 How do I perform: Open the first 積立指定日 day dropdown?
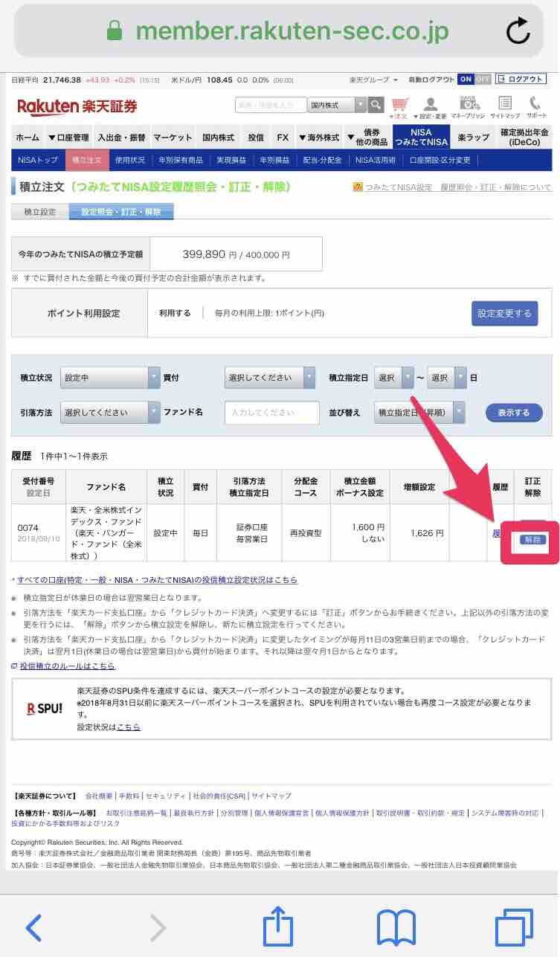[x=394, y=378]
